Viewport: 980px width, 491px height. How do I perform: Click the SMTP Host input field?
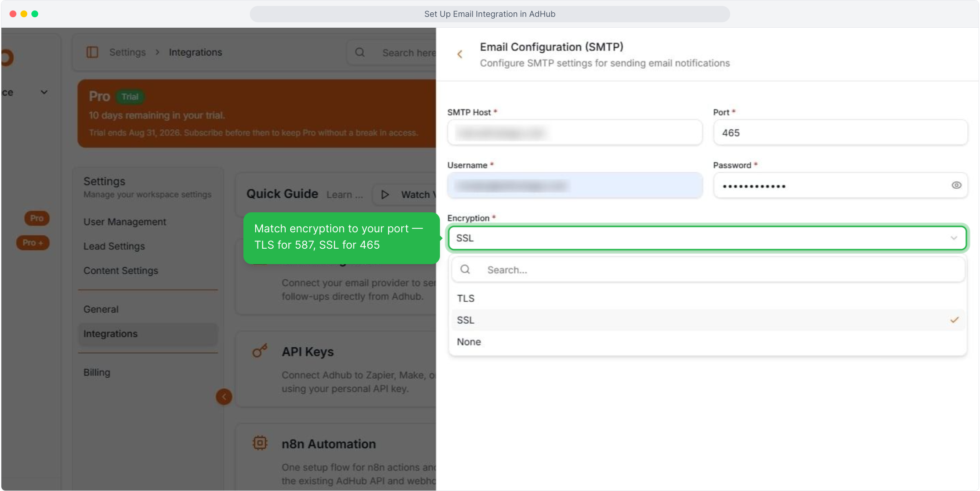575,133
